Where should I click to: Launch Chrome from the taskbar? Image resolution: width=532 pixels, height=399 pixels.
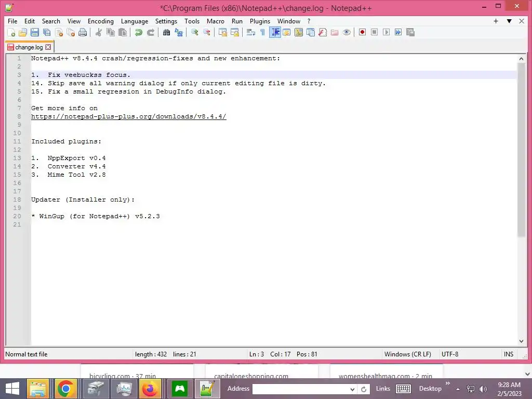[x=65, y=389]
